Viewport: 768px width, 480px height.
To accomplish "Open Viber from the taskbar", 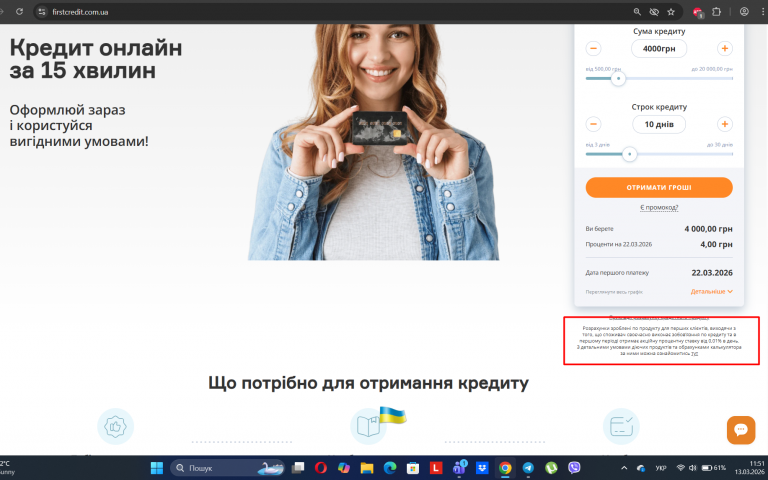I will 574,468.
